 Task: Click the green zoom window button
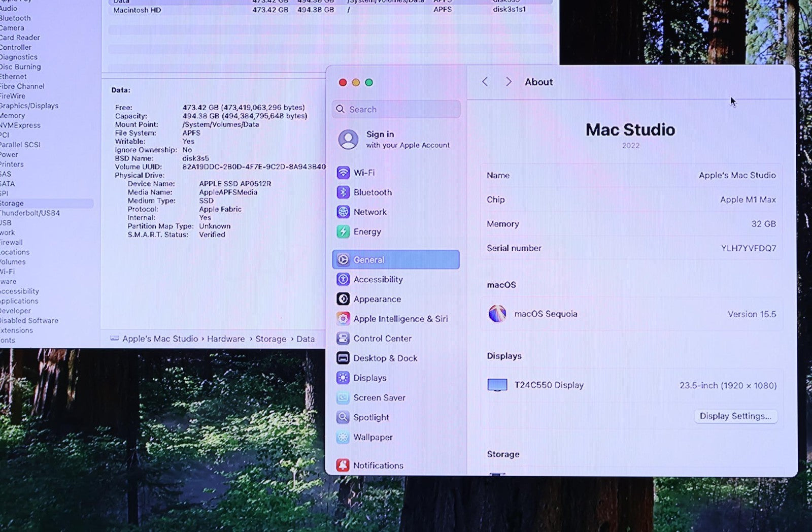coord(369,82)
